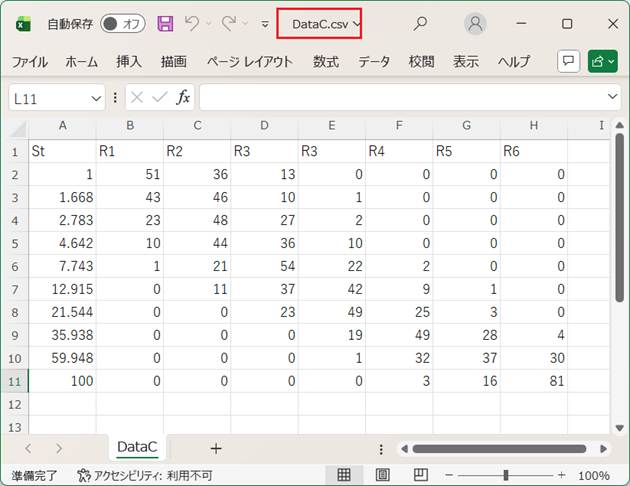This screenshot has height=486, width=630.
Task: Switch to Page Layout view icon
Action: [x=382, y=475]
